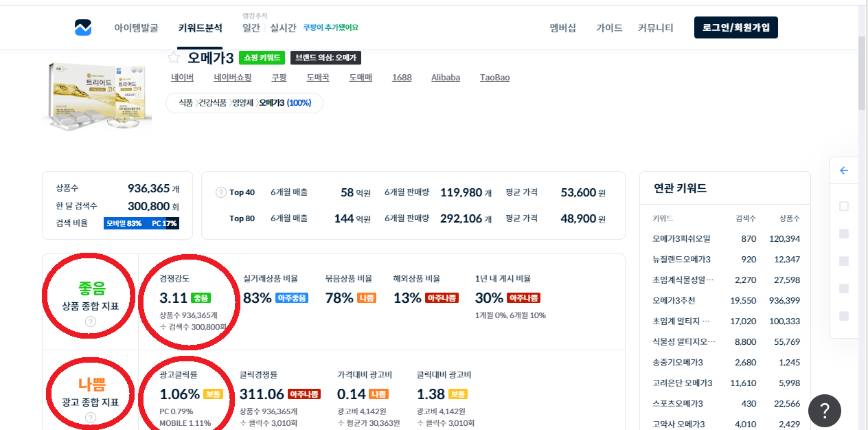Click the 쿠팡이 추가됐어요 notice

click(x=331, y=28)
